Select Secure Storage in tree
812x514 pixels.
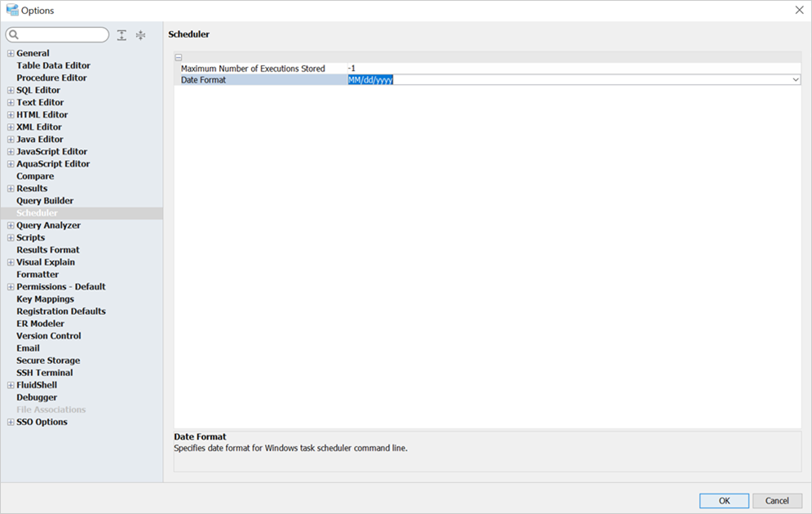point(48,361)
